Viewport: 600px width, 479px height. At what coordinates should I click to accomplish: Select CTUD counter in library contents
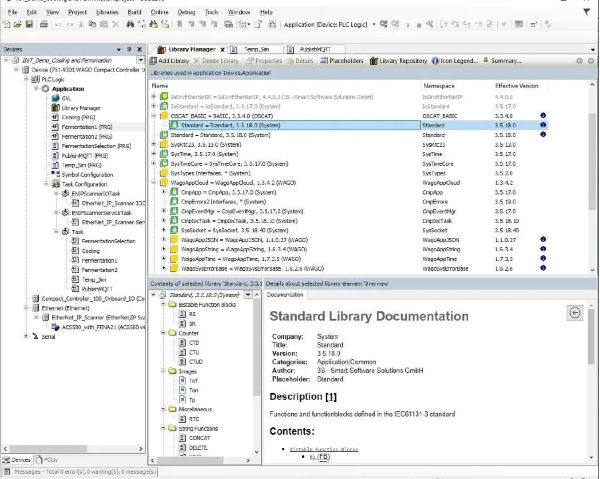(196, 362)
